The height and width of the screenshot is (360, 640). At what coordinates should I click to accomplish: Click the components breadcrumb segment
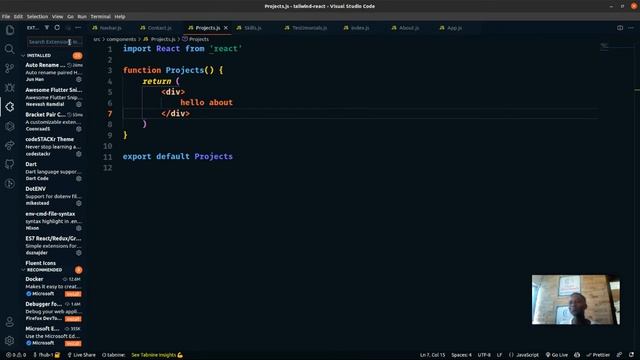point(121,39)
